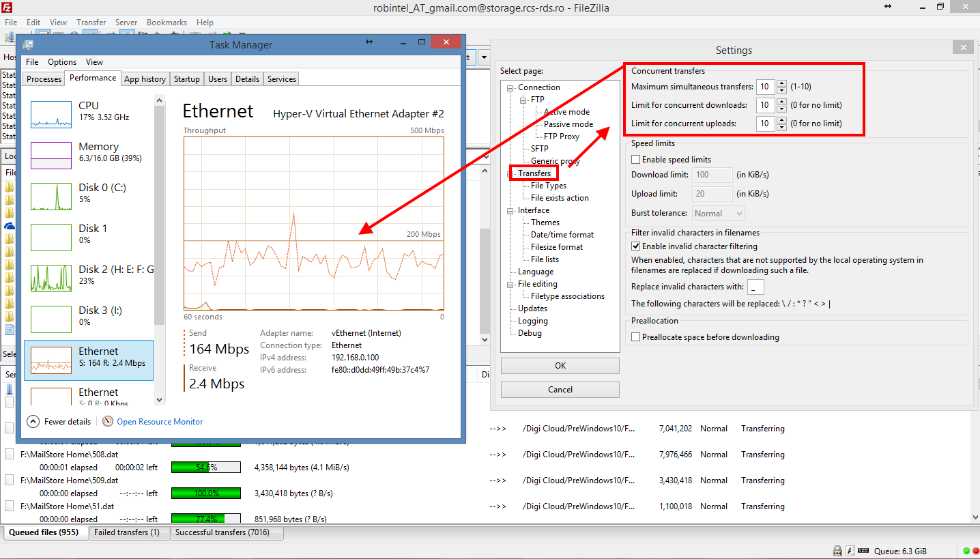Image resolution: width=980 pixels, height=559 pixels.
Task: Collapse the FTP tree node in Settings
Action: pyautogui.click(x=523, y=100)
